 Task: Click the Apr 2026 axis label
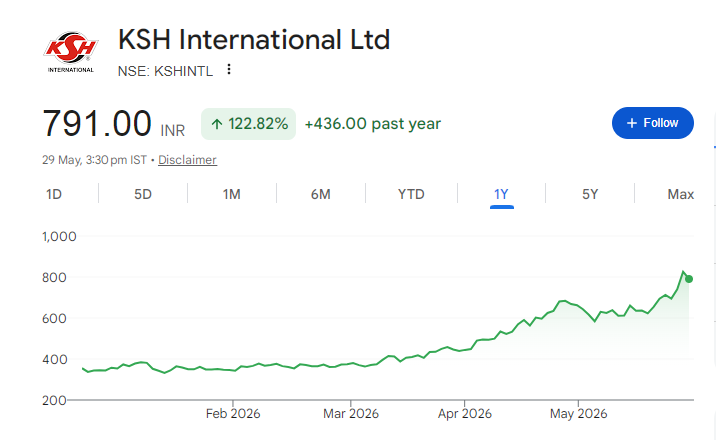tap(465, 414)
